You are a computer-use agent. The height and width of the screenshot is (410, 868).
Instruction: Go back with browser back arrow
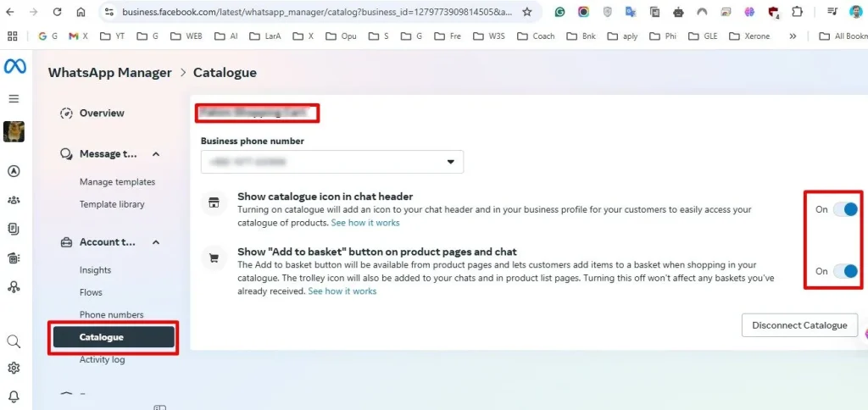pyautogui.click(x=10, y=12)
